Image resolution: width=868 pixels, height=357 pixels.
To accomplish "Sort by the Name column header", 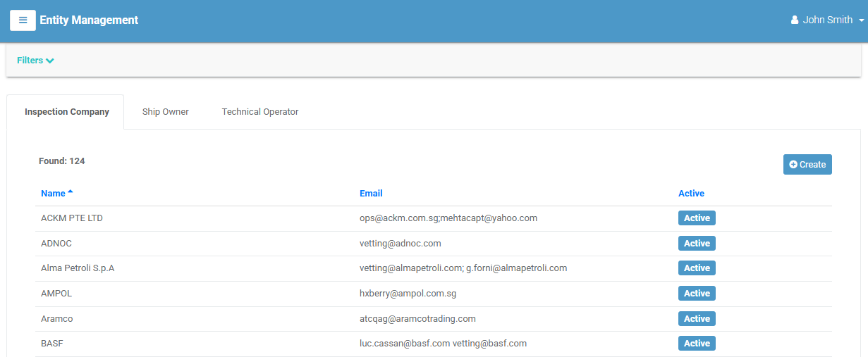I will click(56, 193).
